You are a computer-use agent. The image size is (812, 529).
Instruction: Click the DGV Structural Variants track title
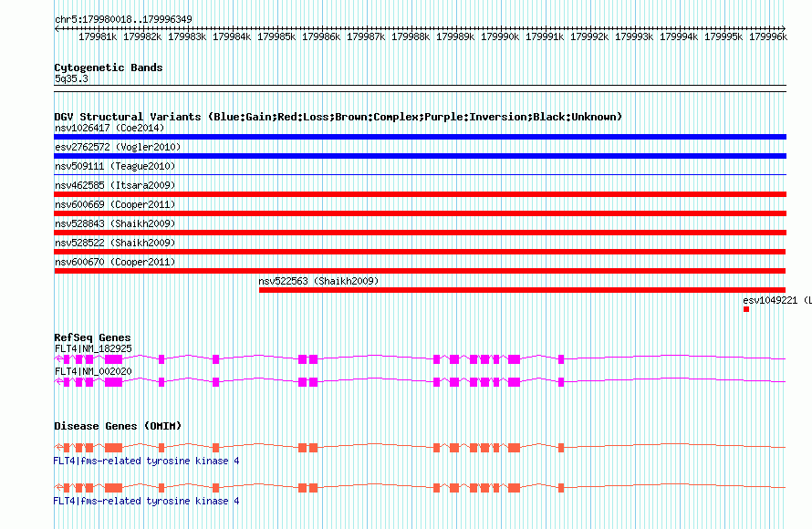click(338, 117)
